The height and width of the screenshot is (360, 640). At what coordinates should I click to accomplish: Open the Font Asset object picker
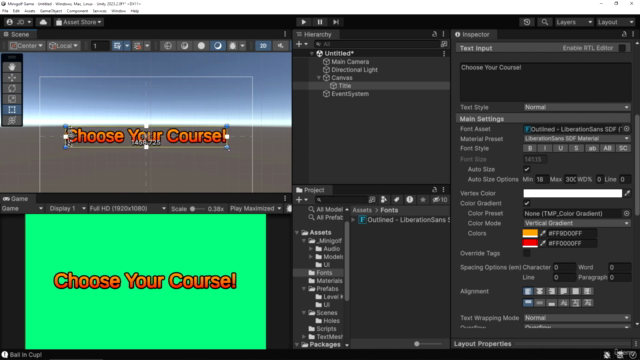[x=627, y=129]
